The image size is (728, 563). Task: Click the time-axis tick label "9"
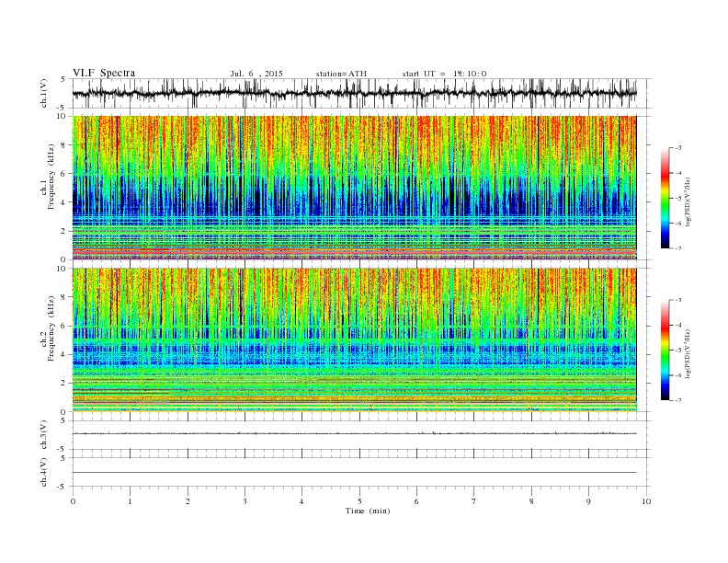(588, 501)
